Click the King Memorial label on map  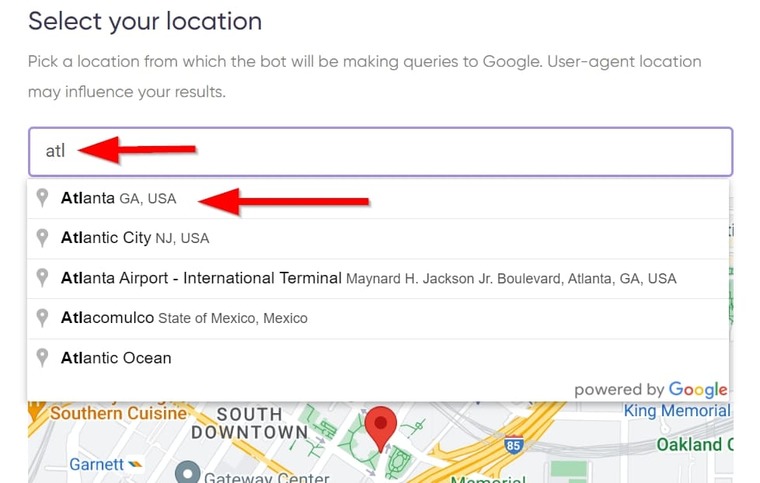click(677, 411)
